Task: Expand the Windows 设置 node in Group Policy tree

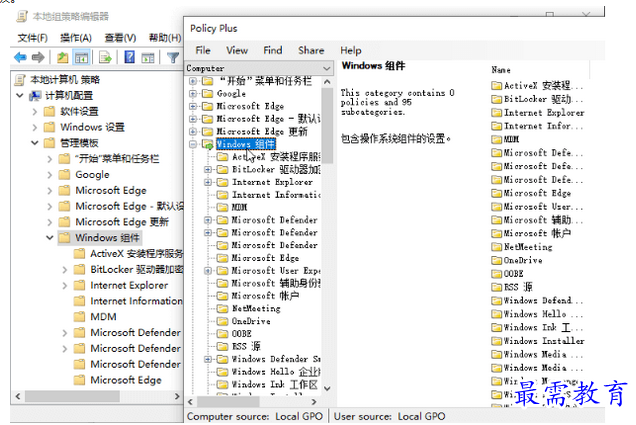Action: tap(35, 127)
